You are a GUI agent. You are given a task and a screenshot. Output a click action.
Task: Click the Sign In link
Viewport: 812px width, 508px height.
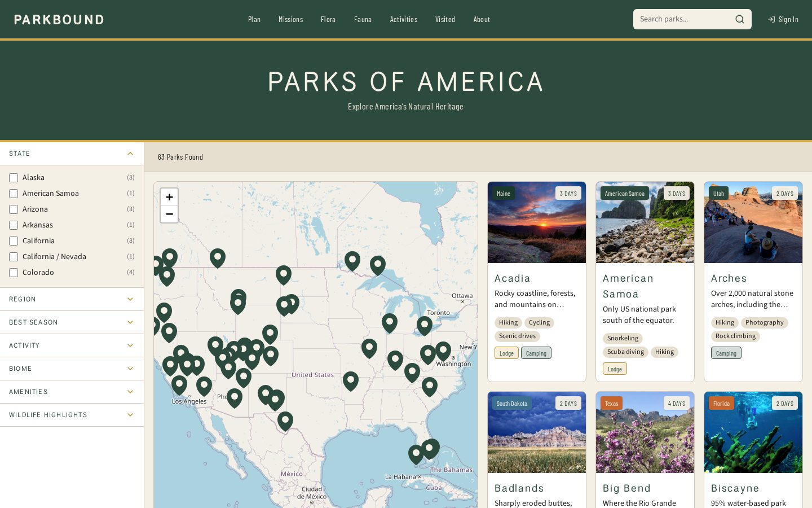coord(783,19)
